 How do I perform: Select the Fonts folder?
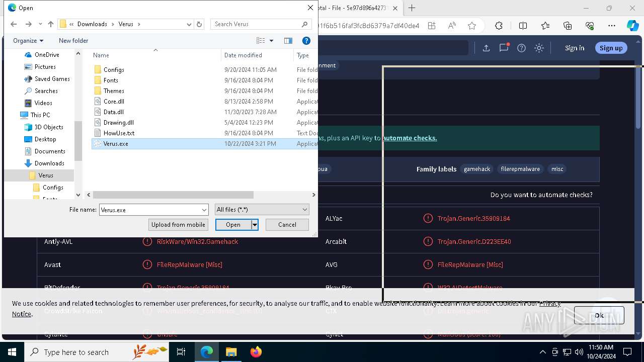click(x=111, y=80)
